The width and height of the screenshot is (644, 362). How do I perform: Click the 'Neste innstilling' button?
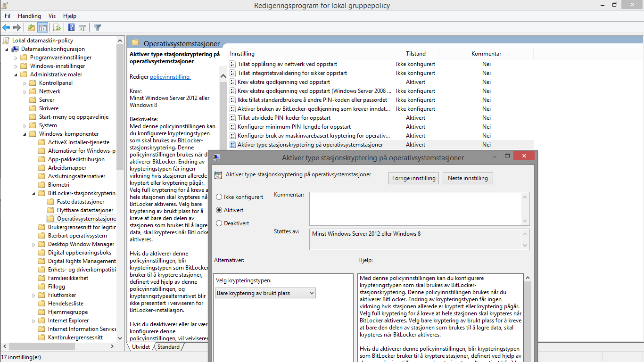[467, 178]
